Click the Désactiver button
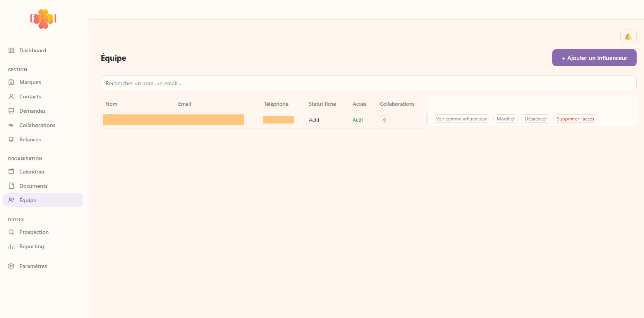The width and height of the screenshot is (644, 318). point(536,119)
